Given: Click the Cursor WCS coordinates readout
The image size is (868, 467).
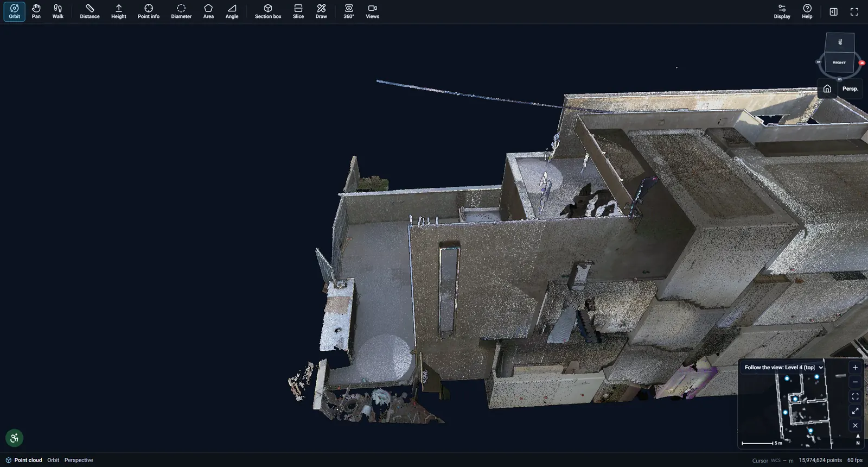Looking at the screenshot, I should pos(773,460).
